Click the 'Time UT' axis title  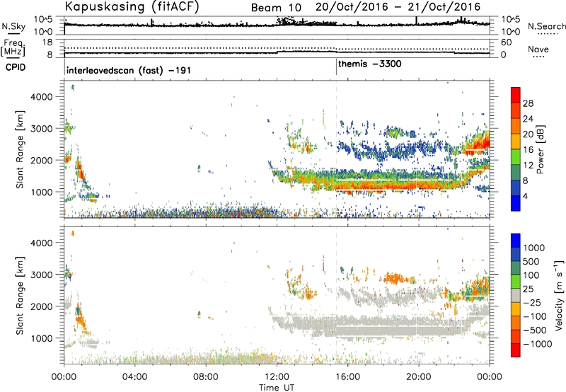277,387
